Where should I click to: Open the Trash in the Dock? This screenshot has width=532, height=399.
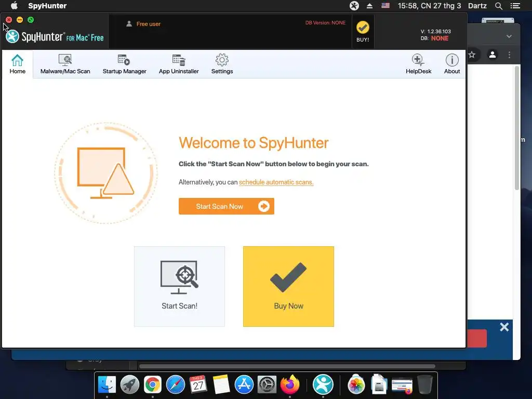(425, 384)
